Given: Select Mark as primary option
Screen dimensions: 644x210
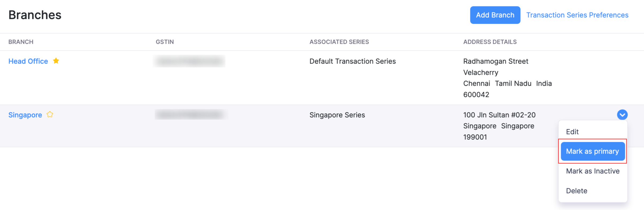Looking at the screenshot, I should tap(593, 151).
